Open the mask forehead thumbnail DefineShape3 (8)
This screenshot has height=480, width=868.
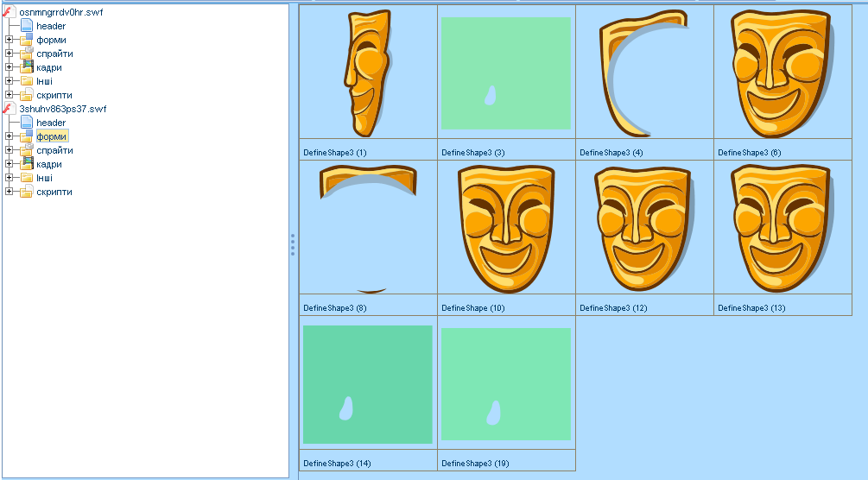(x=368, y=228)
